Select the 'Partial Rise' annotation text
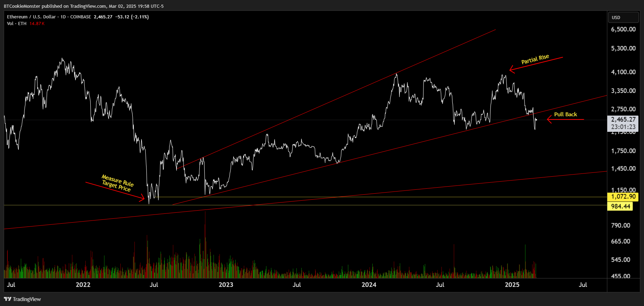This screenshot has width=644, height=306. coord(535,59)
